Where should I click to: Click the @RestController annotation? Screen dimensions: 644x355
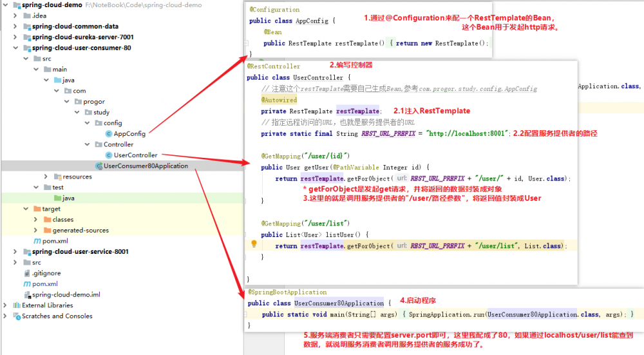pyautogui.click(x=274, y=66)
